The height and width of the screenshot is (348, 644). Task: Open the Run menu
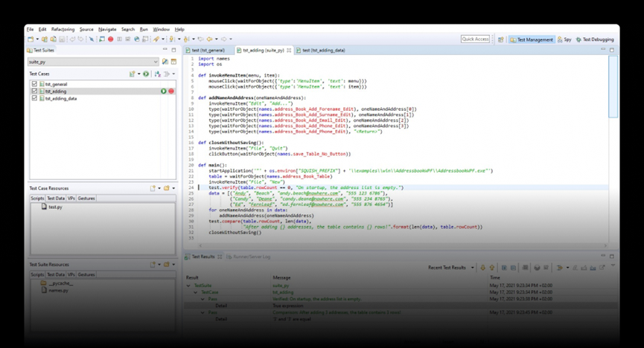pyautogui.click(x=144, y=30)
